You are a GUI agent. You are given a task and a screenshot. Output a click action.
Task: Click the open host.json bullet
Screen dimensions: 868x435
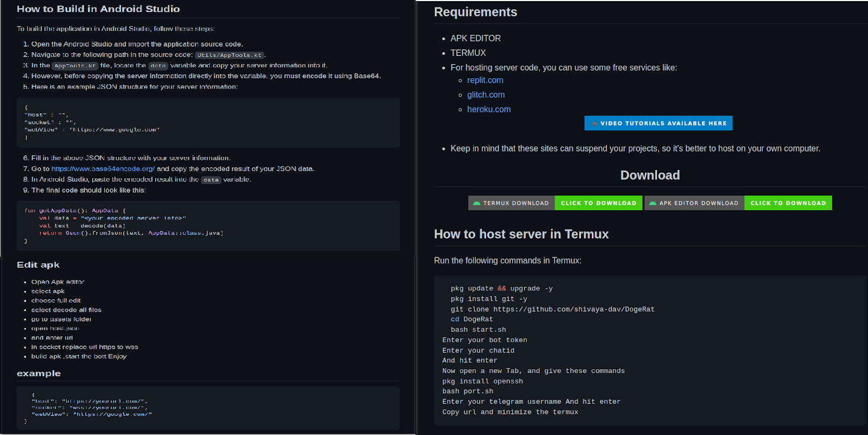55,329
